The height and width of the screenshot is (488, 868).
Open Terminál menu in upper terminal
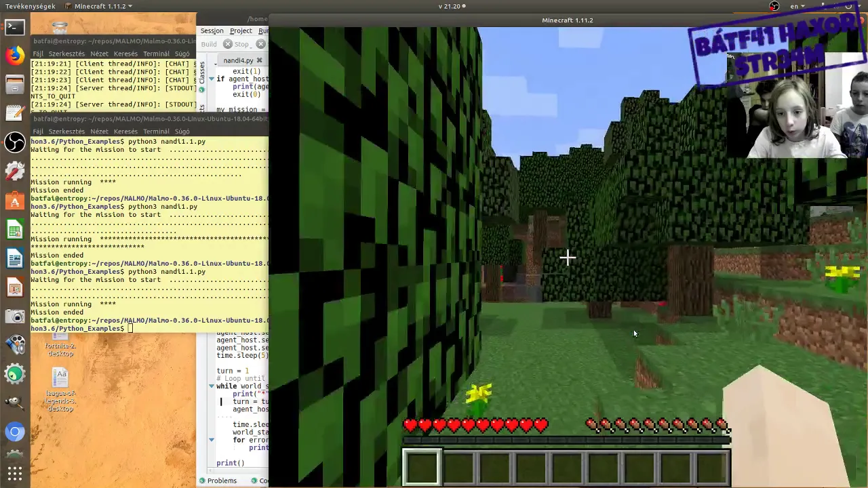[x=156, y=54]
